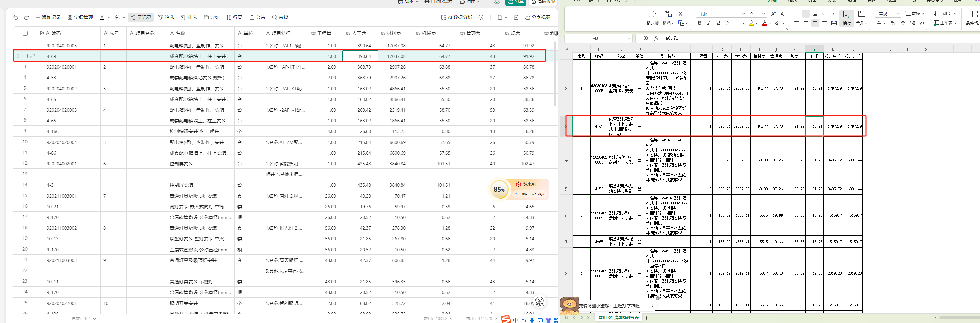980x323 pixels.
Task: Open the 分组 grouping options
Action: [x=212, y=17]
